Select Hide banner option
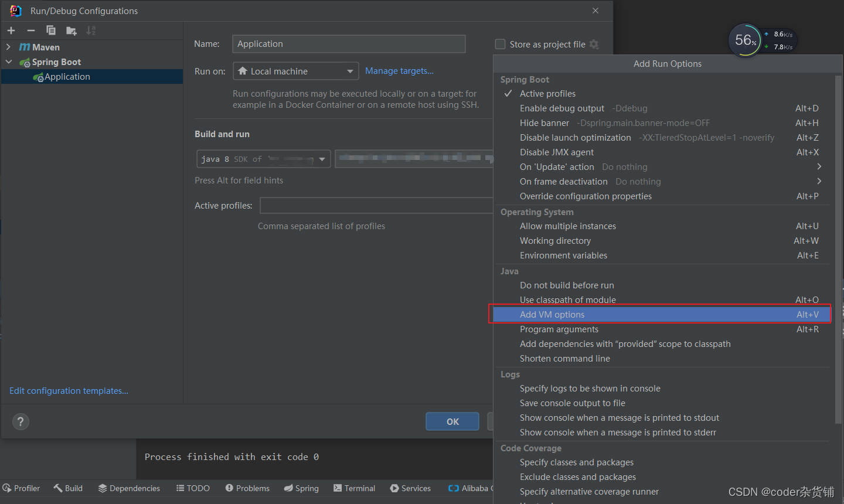The height and width of the screenshot is (504, 844). tap(661, 123)
